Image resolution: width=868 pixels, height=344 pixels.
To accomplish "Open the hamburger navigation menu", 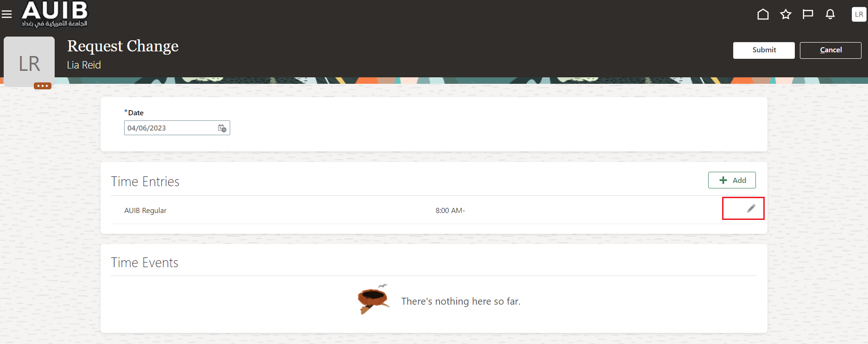I will (x=7, y=14).
